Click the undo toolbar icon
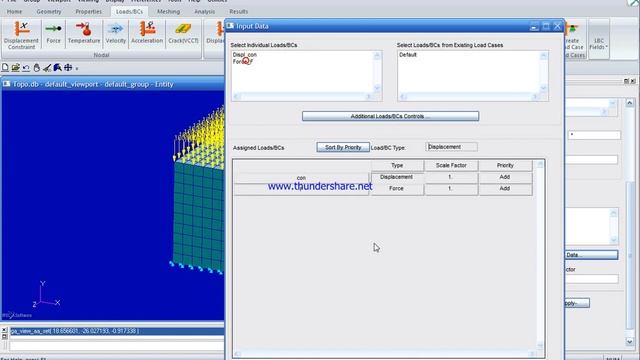Screen dimensions: 640x360 26,68
